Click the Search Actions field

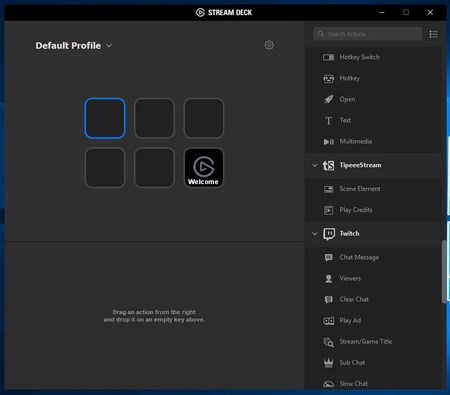point(368,34)
